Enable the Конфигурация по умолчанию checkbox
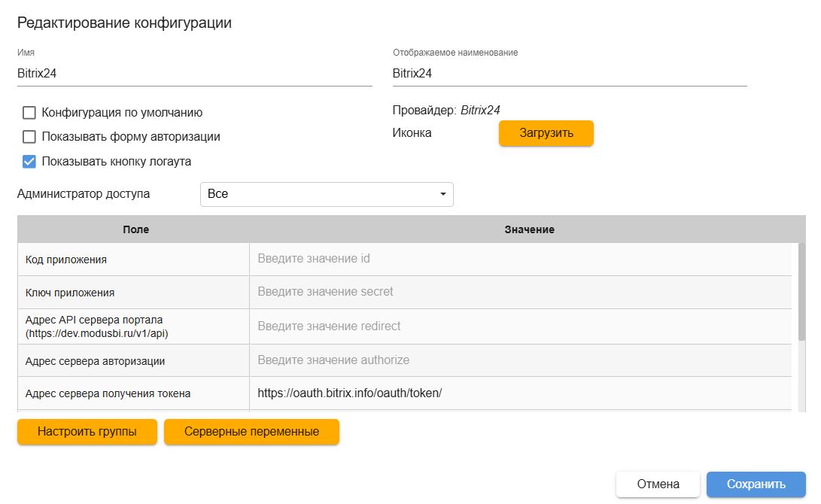Viewport: 821px width, 504px height. pos(29,113)
